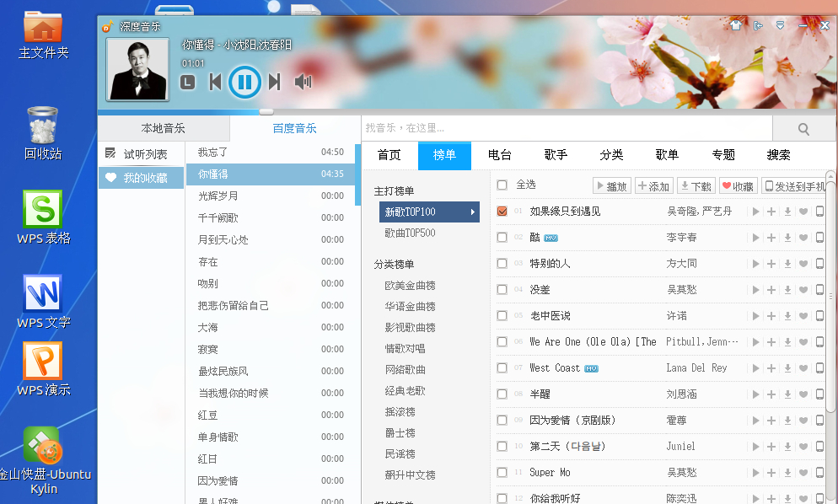The image size is (838, 504).
Task: Switch to 百度音乐 tab
Action: 294,128
